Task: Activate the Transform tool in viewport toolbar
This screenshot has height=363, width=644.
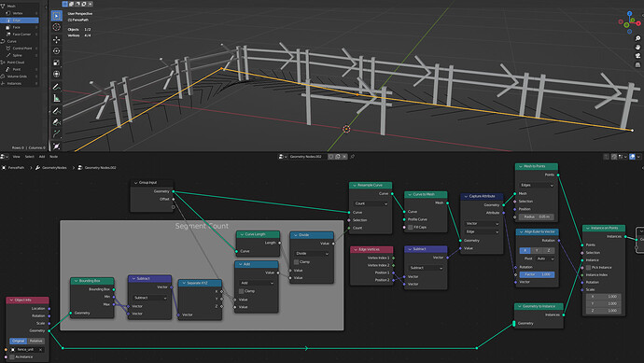Action: pos(56,75)
